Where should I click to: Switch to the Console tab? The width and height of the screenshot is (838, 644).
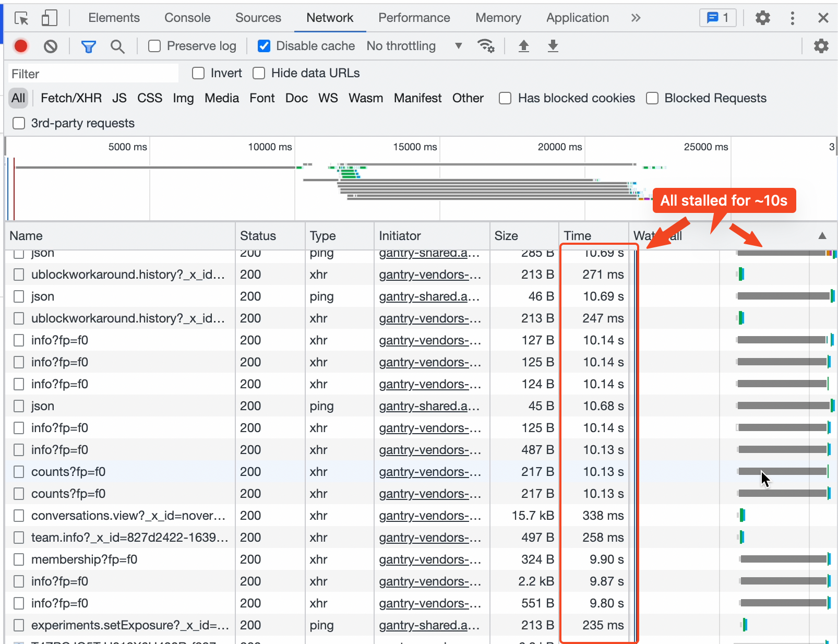[x=187, y=18]
